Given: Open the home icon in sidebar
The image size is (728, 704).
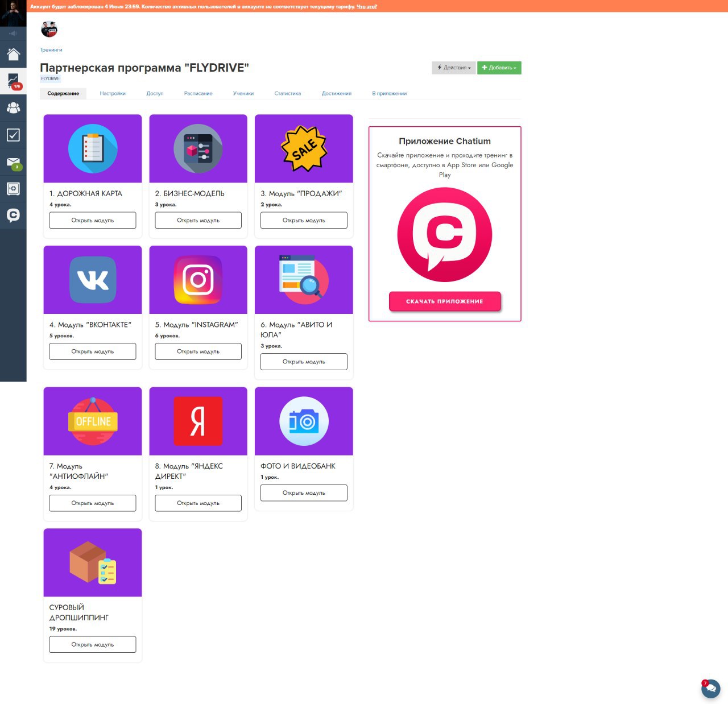Looking at the screenshot, I should point(13,55).
